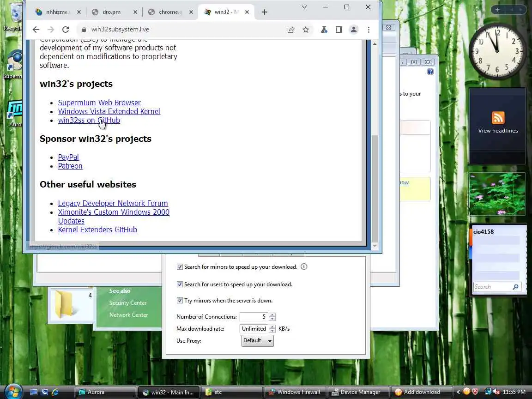Viewport: 532px width, 399px height.
Task: Open the browser profile avatar
Action: click(x=354, y=30)
